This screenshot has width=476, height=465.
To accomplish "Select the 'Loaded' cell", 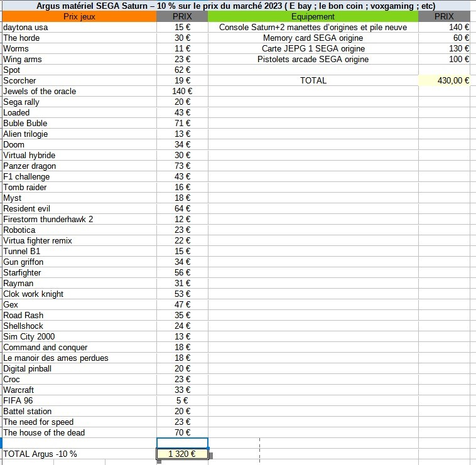I will pyautogui.click(x=79, y=112).
